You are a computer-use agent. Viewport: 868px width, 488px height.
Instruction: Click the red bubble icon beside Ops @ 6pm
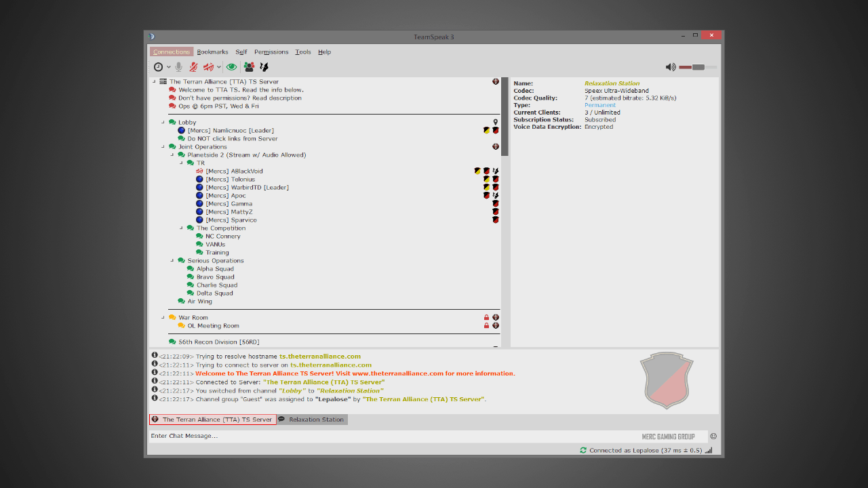coord(172,106)
